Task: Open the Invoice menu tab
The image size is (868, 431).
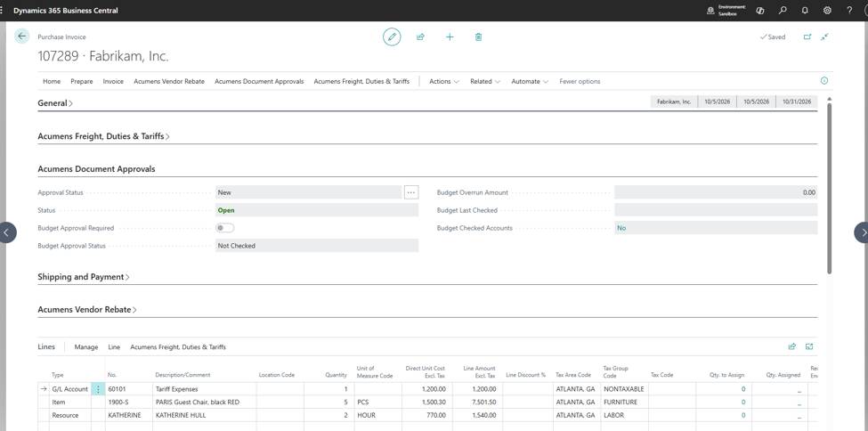Action: click(113, 81)
